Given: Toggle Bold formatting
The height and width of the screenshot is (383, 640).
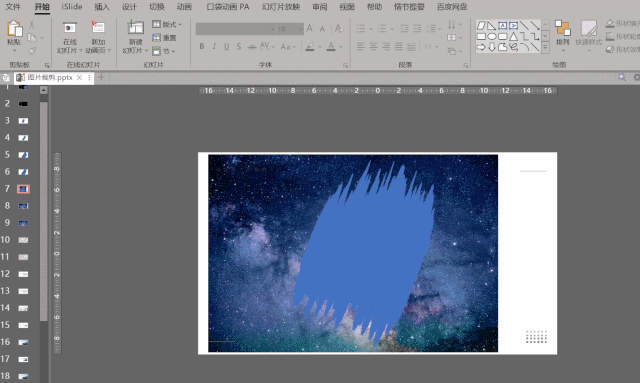Looking at the screenshot, I should tap(202, 47).
